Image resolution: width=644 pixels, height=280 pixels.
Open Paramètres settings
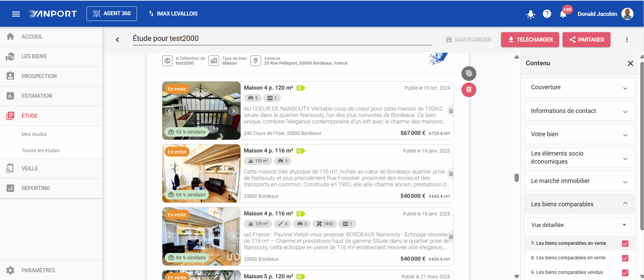(x=51, y=270)
